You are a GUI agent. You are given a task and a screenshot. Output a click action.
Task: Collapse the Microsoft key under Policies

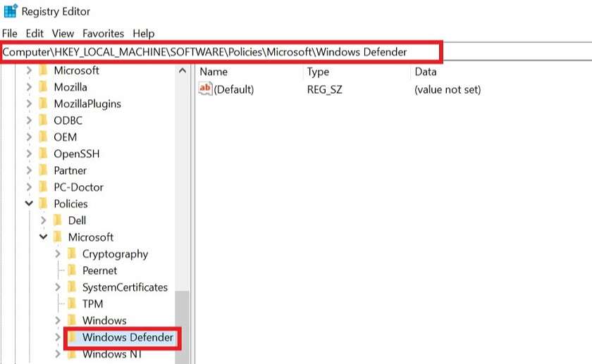44,237
